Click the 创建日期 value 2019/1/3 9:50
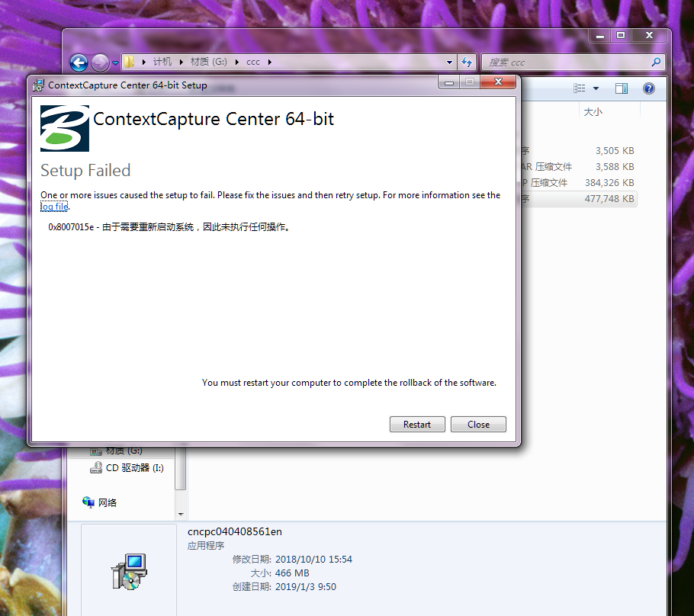 point(305,587)
